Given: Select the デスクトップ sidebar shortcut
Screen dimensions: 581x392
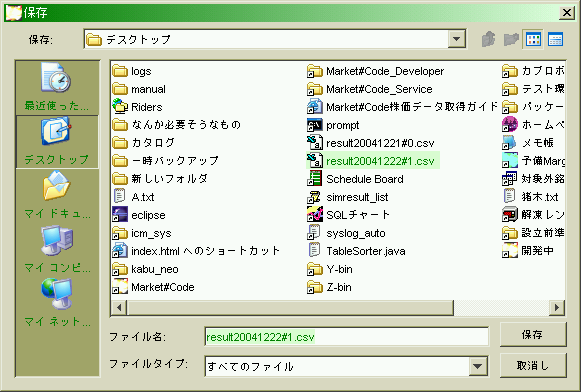Looking at the screenshot, I should (57, 141).
